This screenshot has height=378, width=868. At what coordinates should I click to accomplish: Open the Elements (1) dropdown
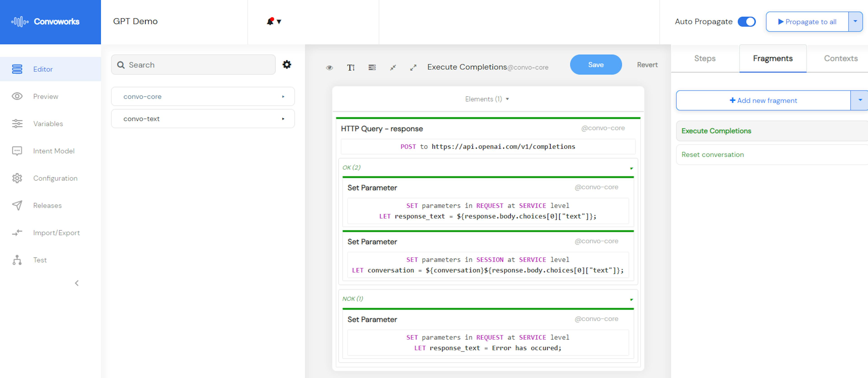(x=487, y=99)
